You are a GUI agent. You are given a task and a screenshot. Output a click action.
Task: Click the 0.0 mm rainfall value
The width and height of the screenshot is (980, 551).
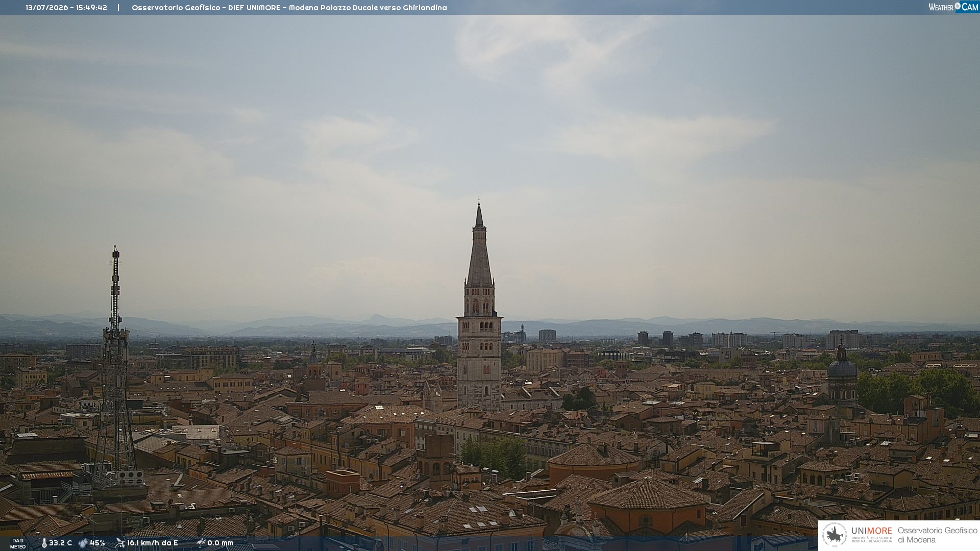(220, 543)
